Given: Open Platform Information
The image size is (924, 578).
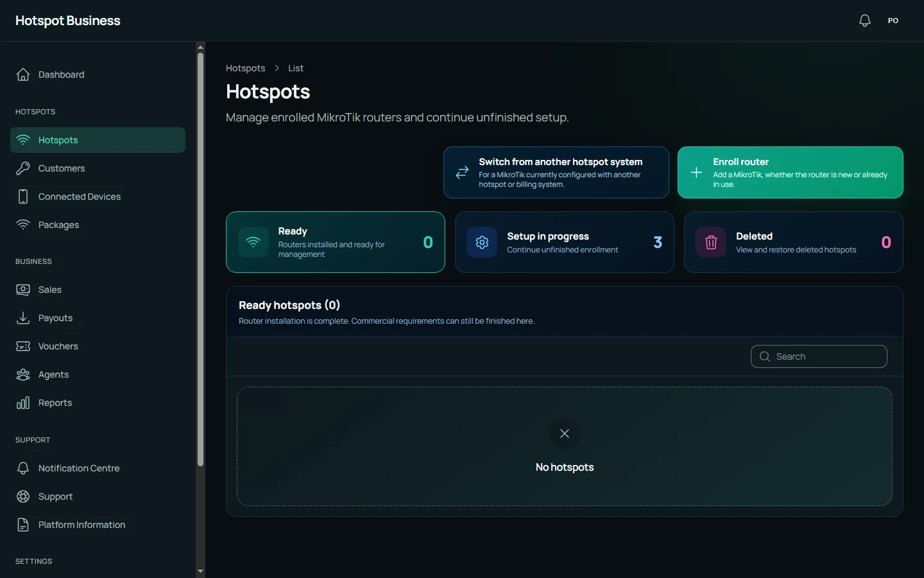Looking at the screenshot, I should pos(98,525).
